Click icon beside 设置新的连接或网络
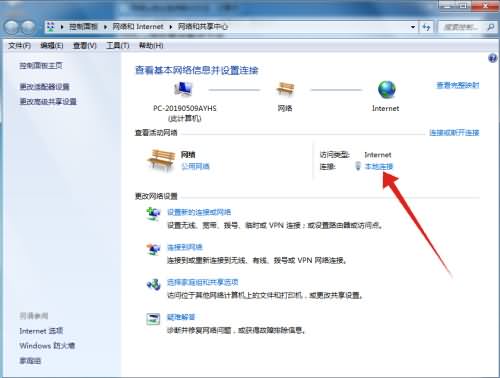The height and width of the screenshot is (378, 500). (x=153, y=213)
